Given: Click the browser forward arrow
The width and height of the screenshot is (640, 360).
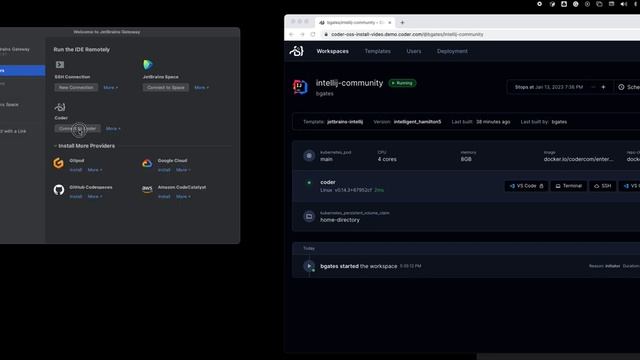Looking at the screenshot, I should (302, 34).
